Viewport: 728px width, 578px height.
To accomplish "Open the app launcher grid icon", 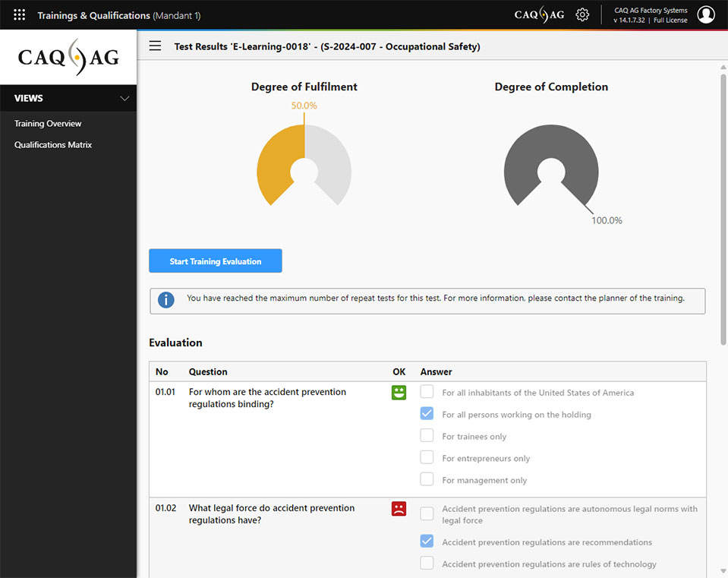I will click(20, 15).
